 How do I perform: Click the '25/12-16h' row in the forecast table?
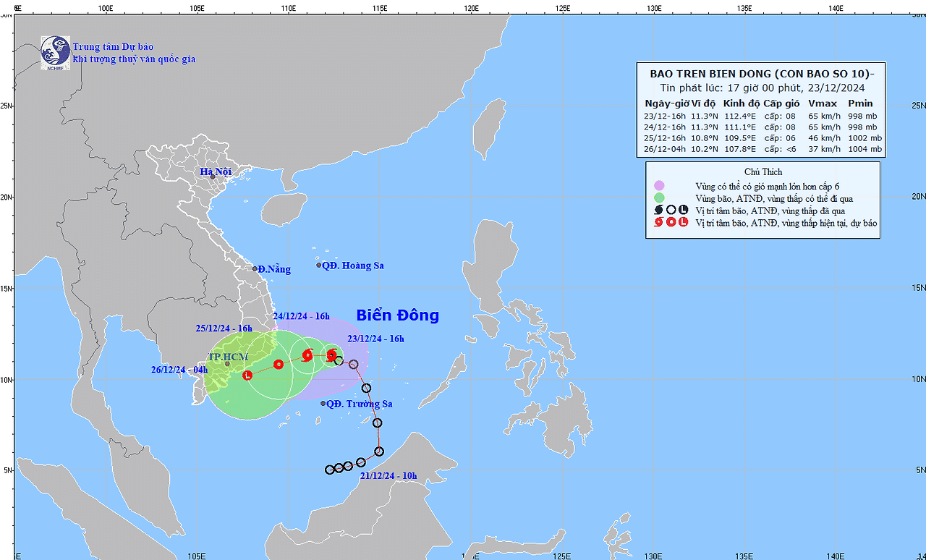(763, 138)
